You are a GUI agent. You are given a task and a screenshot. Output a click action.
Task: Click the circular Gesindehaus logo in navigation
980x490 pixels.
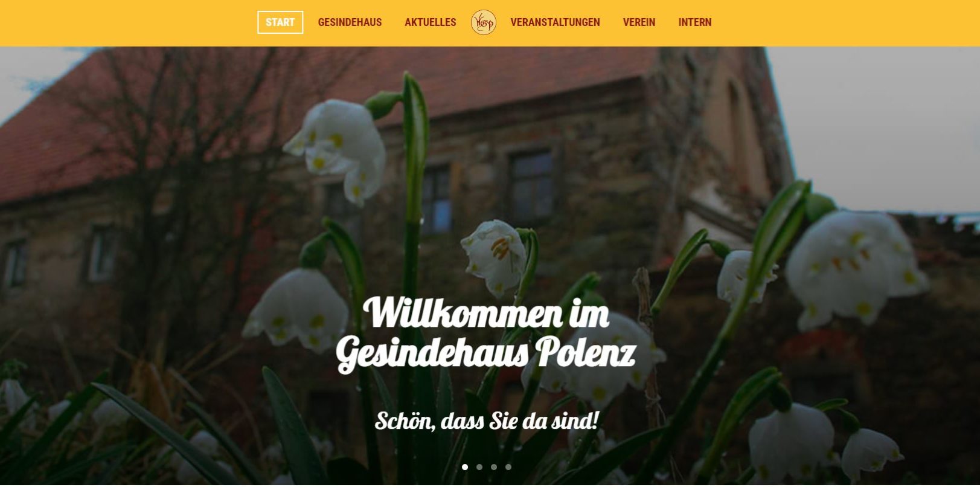483,22
